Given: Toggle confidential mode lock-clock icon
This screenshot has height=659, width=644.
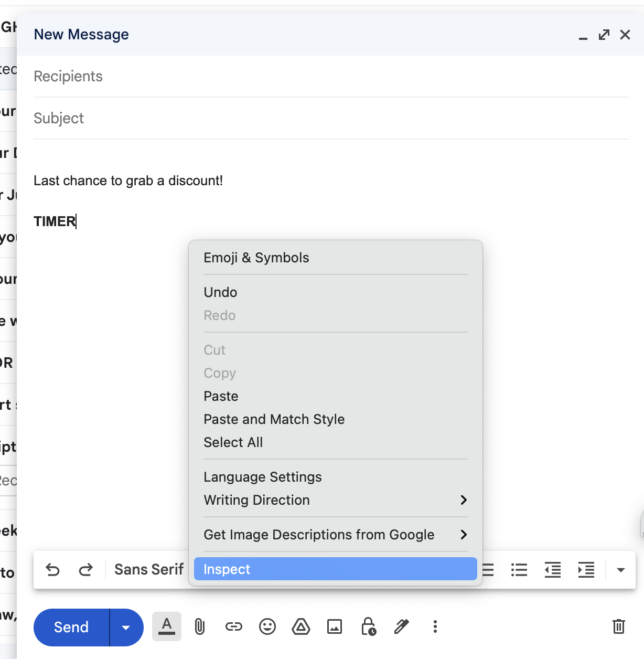Looking at the screenshot, I should [x=368, y=626].
